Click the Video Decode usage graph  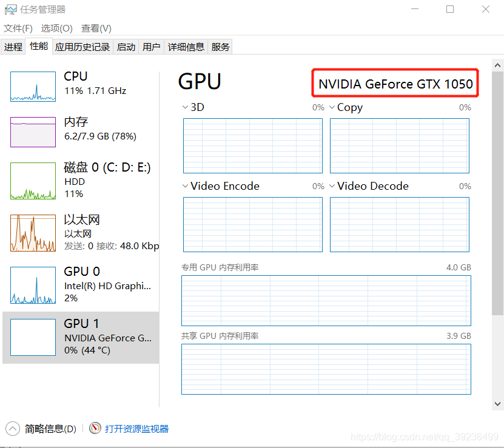click(x=400, y=224)
